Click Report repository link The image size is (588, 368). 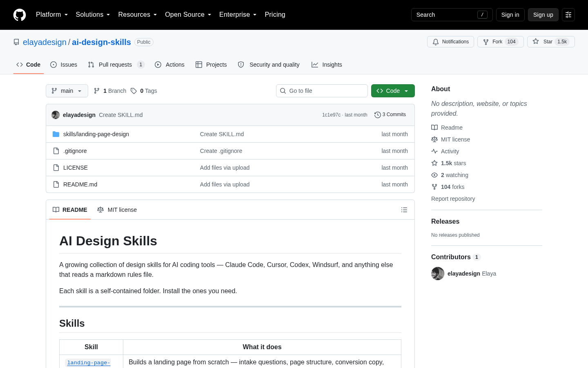[453, 199]
